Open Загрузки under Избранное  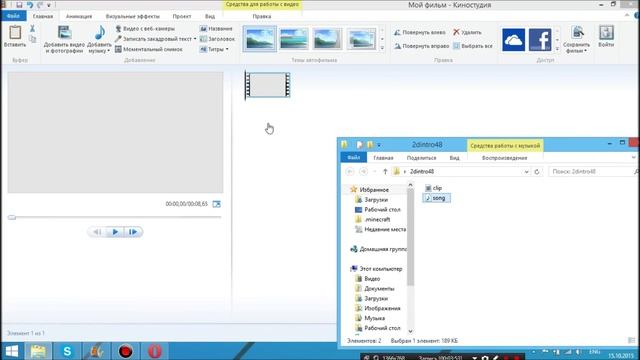coord(371,200)
